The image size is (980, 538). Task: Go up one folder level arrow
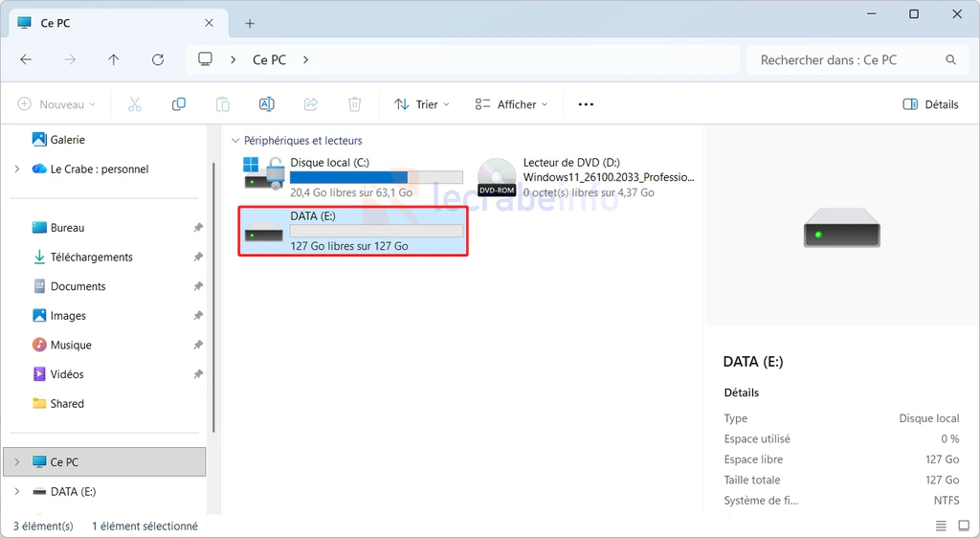pos(114,59)
